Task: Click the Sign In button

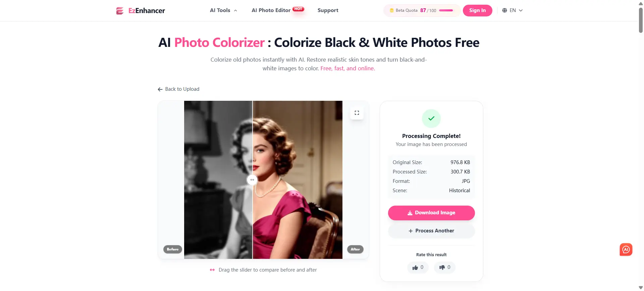Action: (477, 10)
